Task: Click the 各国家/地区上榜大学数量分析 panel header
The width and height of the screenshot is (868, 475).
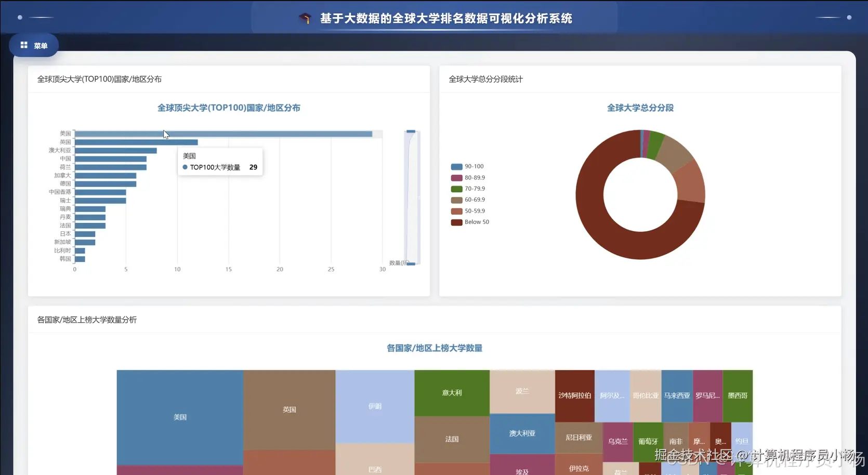Action: point(87,320)
